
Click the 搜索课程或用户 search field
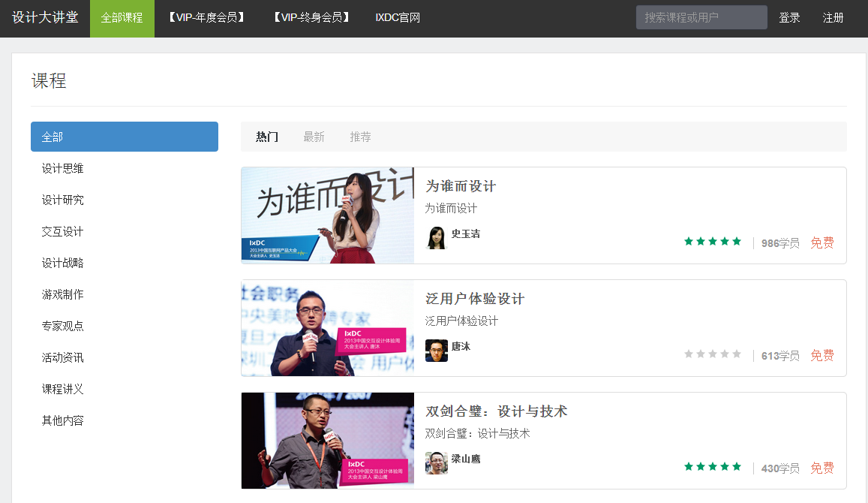701,17
